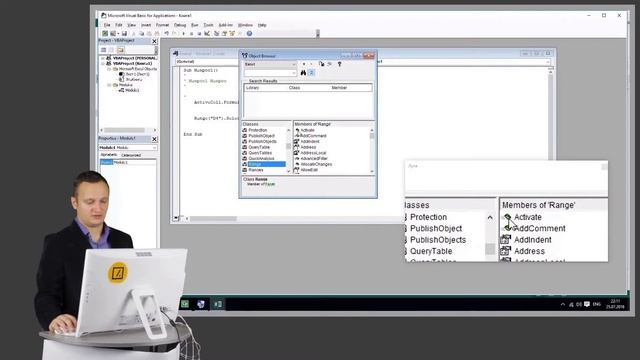
Task: Open Object Browser from the toolbar
Action: 232,33
